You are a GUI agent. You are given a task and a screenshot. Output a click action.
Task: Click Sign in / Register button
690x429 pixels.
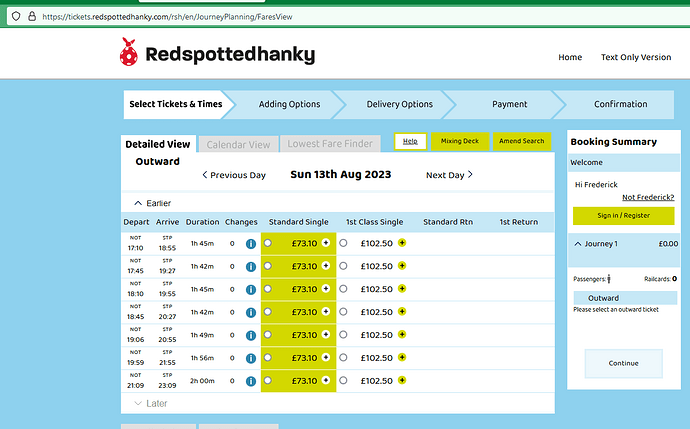point(624,216)
